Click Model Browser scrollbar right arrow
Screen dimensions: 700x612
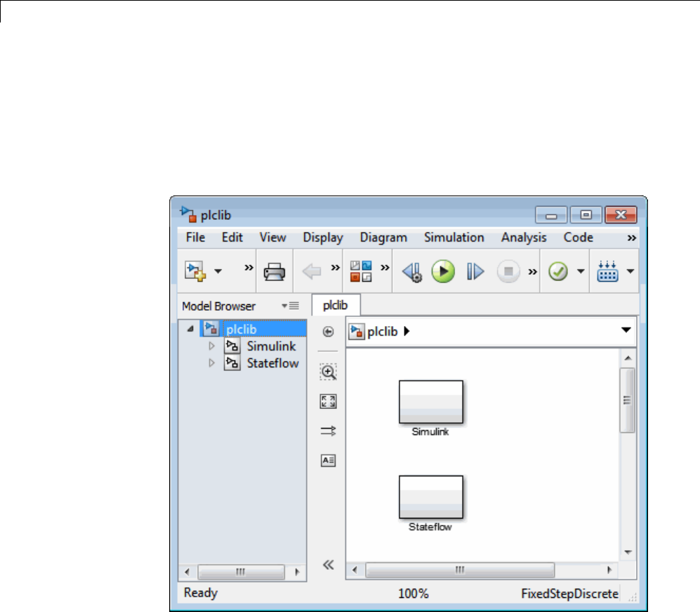297,572
